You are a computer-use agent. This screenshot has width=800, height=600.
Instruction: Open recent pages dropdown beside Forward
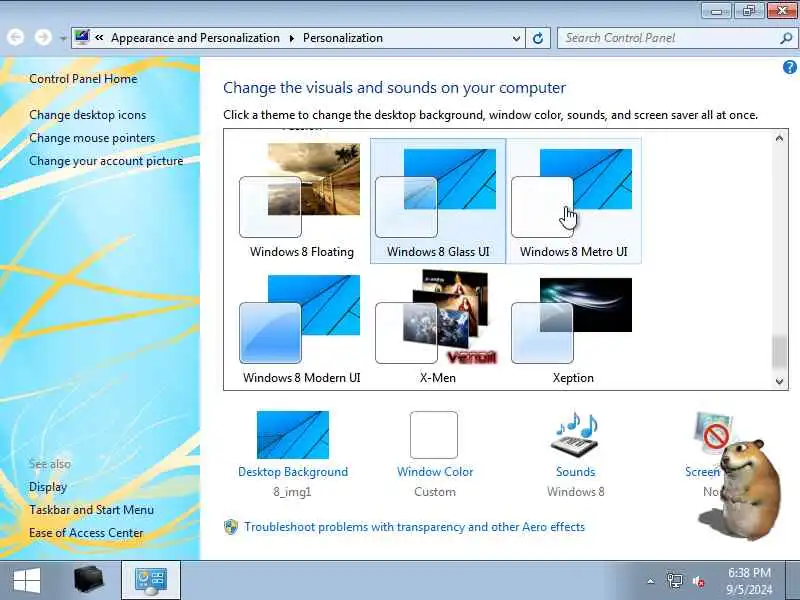(x=63, y=38)
